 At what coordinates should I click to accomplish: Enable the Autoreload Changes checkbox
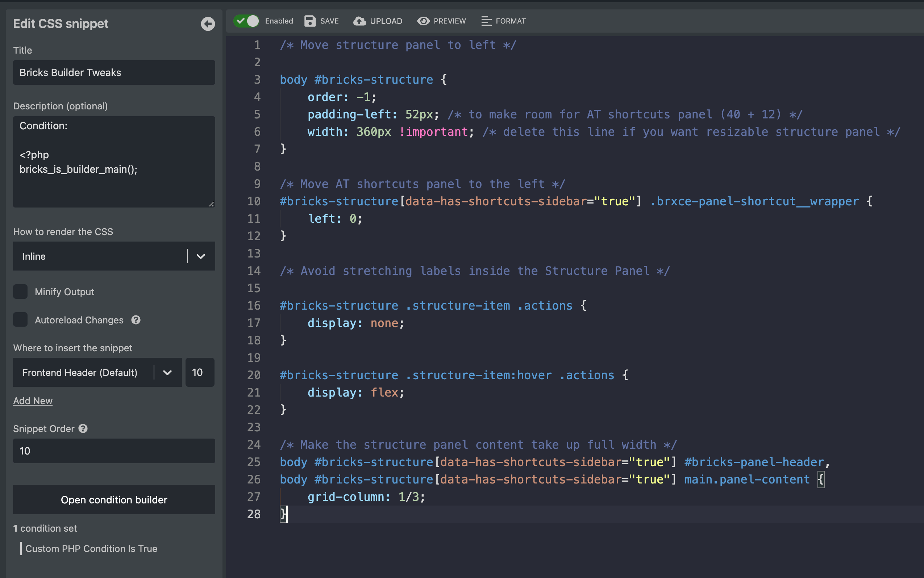coord(20,319)
